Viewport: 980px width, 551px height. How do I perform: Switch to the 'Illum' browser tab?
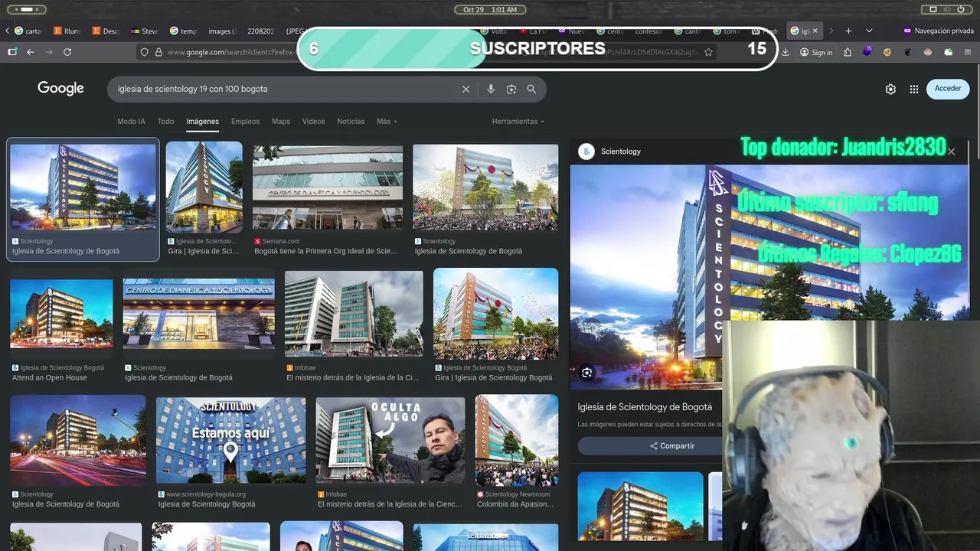[67, 31]
